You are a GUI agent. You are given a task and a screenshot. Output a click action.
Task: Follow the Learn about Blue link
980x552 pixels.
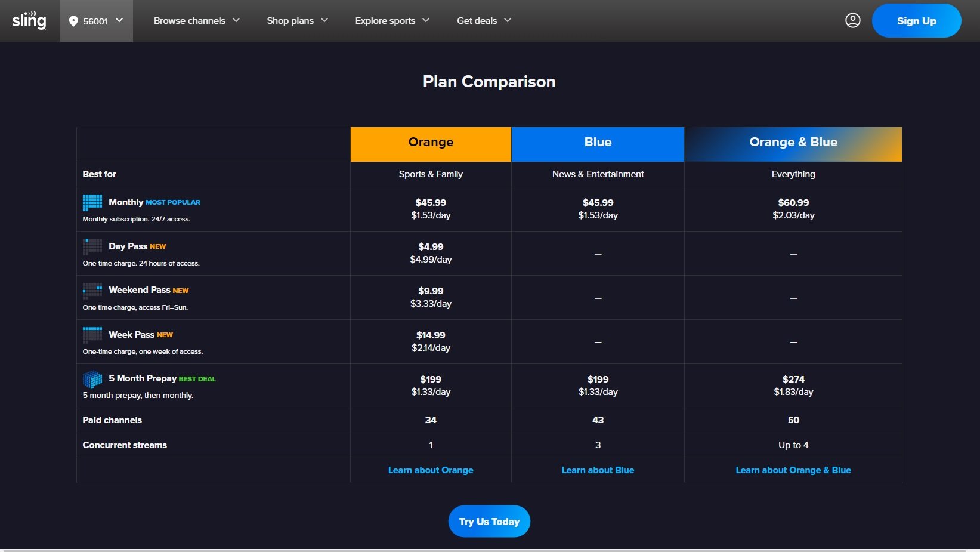[598, 470]
